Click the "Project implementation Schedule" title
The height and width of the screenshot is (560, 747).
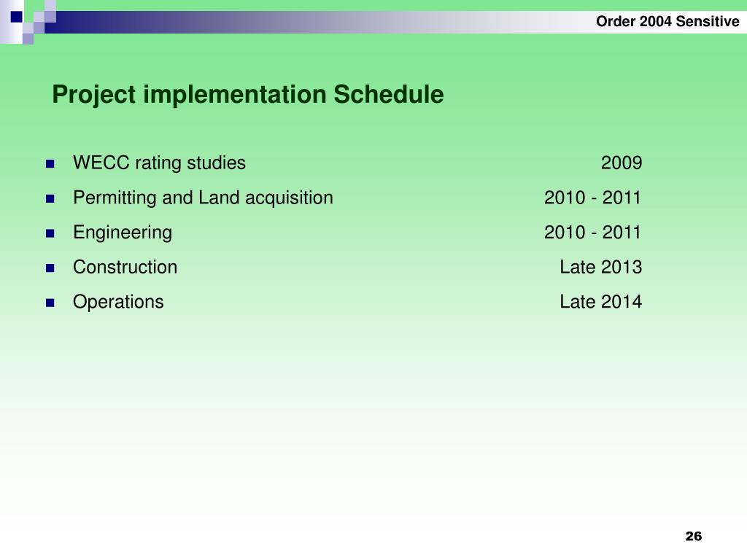(248, 95)
